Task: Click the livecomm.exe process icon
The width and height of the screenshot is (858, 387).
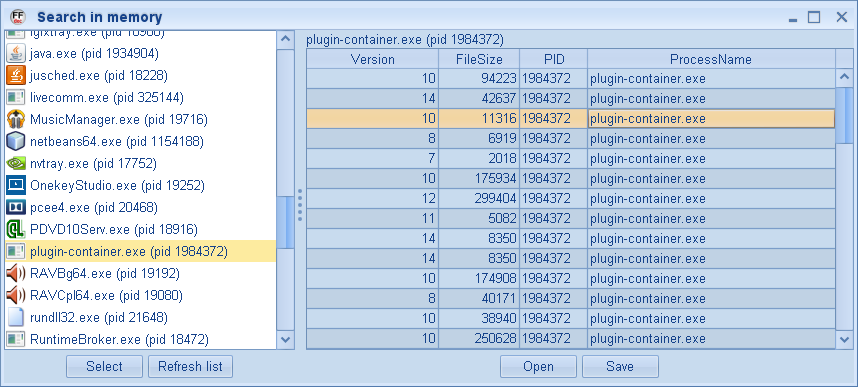Action: tap(16, 97)
